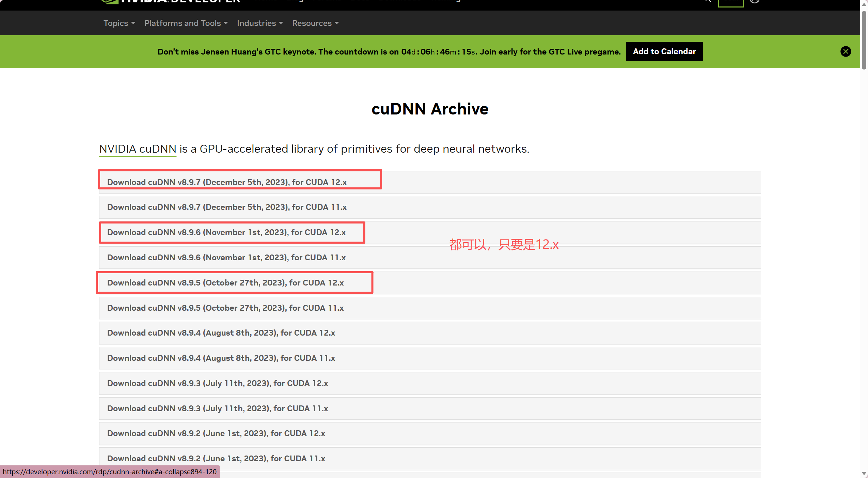The image size is (868, 478).
Task: Expand cuDNN v8.9.6 for CUDA 12.x
Action: pyautogui.click(x=226, y=232)
